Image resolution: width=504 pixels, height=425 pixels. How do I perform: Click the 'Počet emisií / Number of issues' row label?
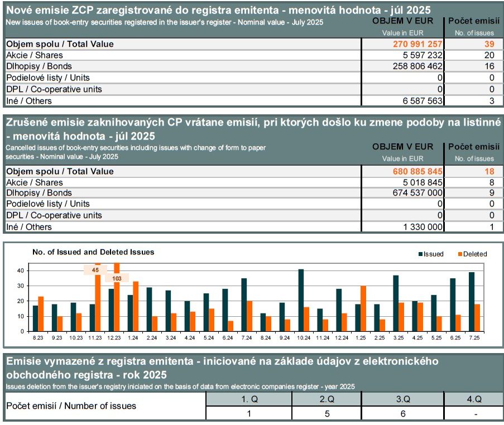click(x=71, y=406)
